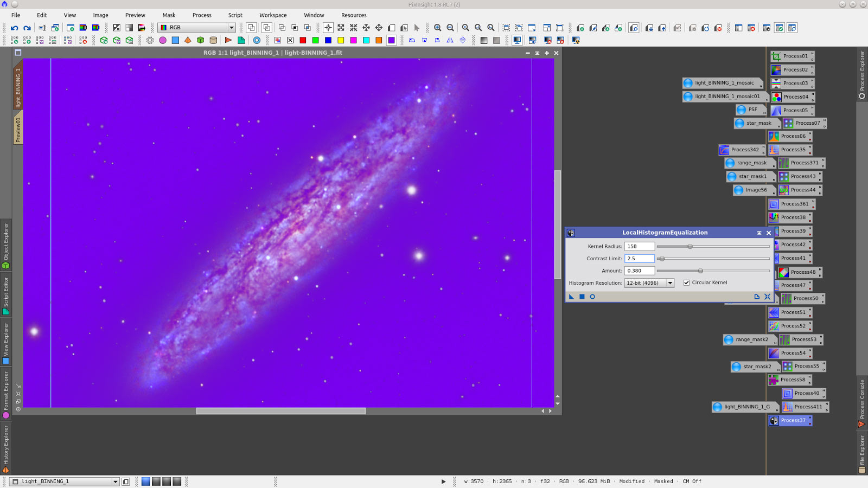Toggle Real-Time Preview circle icon
The height and width of the screenshot is (488, 868).
point(592,297)
